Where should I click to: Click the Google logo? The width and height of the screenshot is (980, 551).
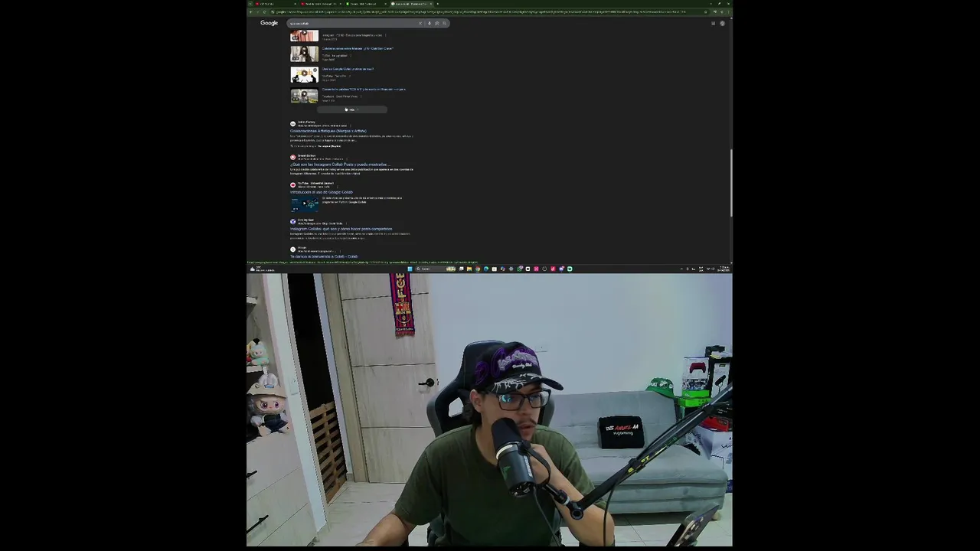(x=269, y=23)
